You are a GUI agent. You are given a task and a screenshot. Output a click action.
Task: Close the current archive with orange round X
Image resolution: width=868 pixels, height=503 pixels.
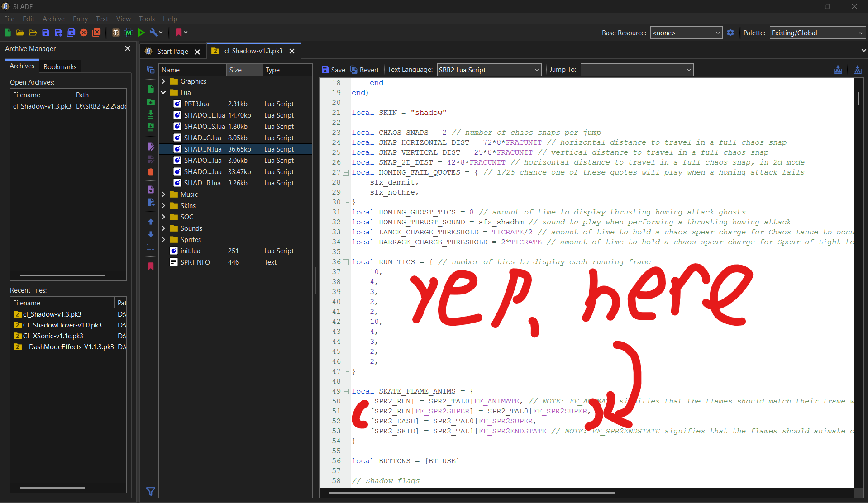84,33
